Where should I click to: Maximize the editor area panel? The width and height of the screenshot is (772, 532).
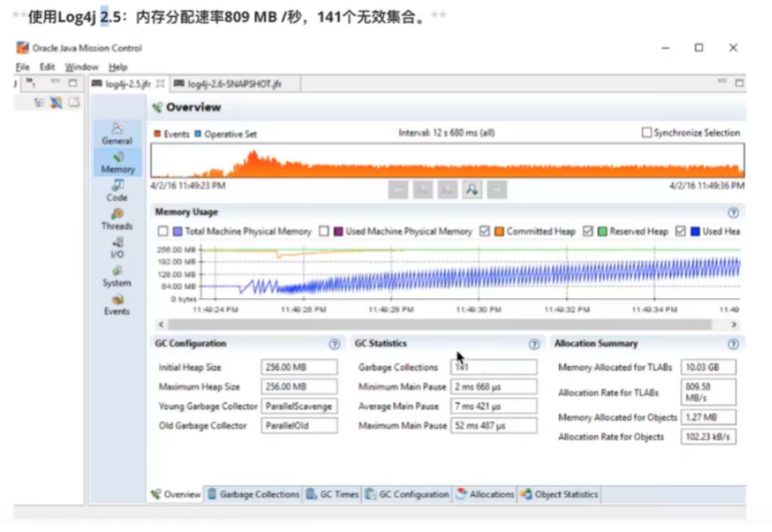point(739,83)
